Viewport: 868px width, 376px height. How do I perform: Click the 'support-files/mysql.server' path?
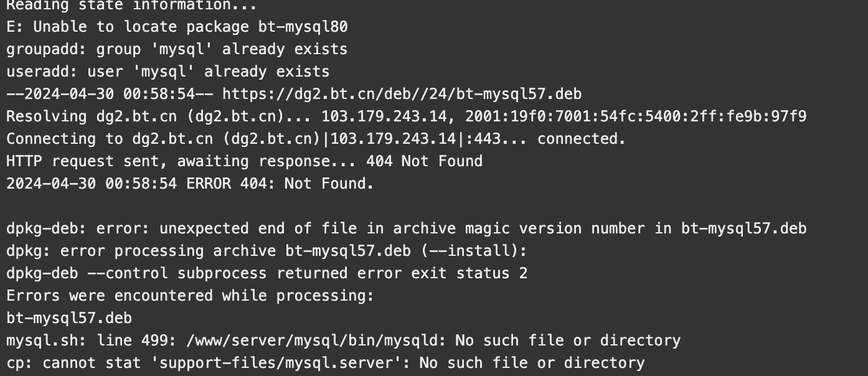[276, 363]
